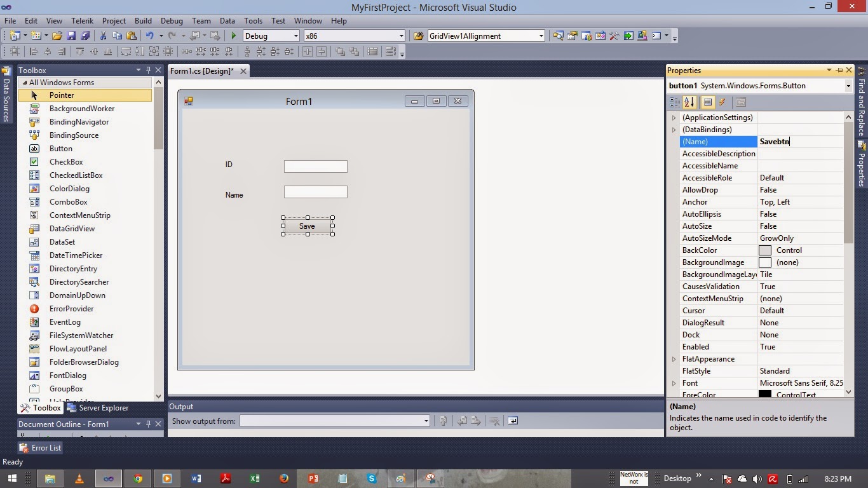This screenshot has height=488, width=868.
Task: Start debugging with the green play icon
Action: click(x=233, y=36)
